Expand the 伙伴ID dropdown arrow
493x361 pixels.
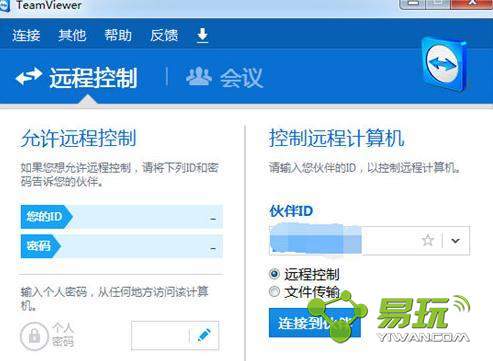[x=456, y=240]
